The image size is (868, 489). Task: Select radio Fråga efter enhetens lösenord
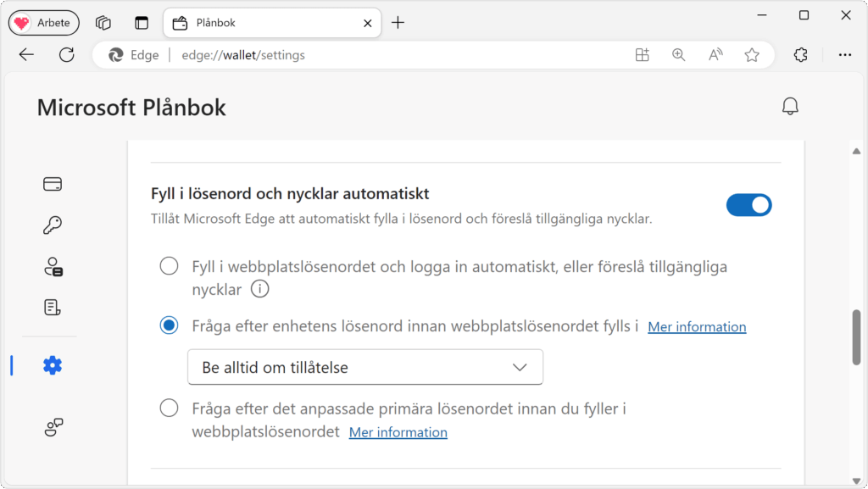coord(169,325)
